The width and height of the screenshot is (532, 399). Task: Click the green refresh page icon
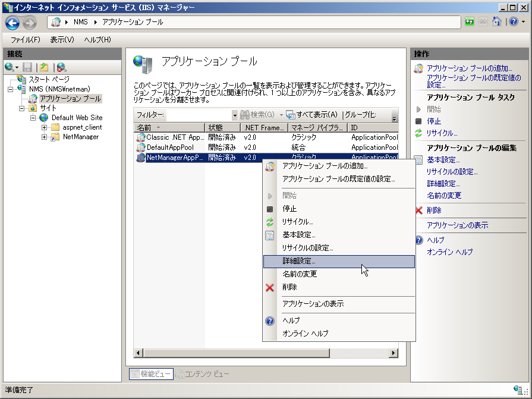[470, 22]
